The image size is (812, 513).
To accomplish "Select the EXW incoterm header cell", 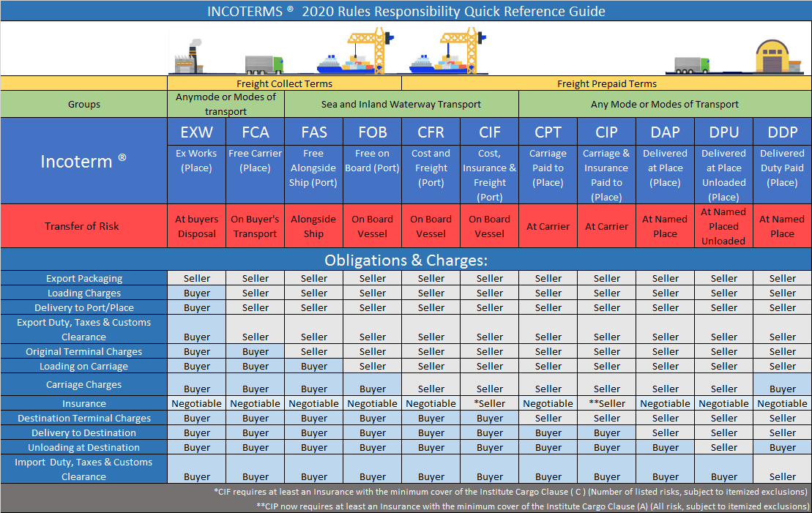I will tap(196, 132).
